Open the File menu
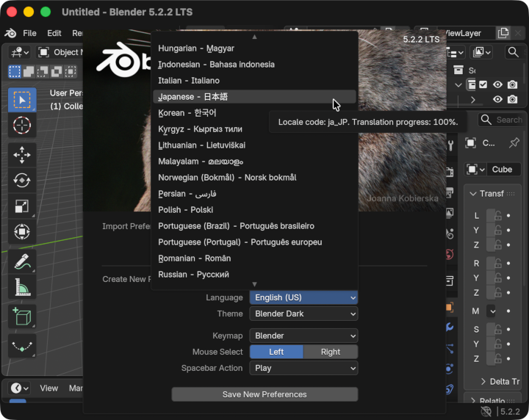 [x=29, y=33]
